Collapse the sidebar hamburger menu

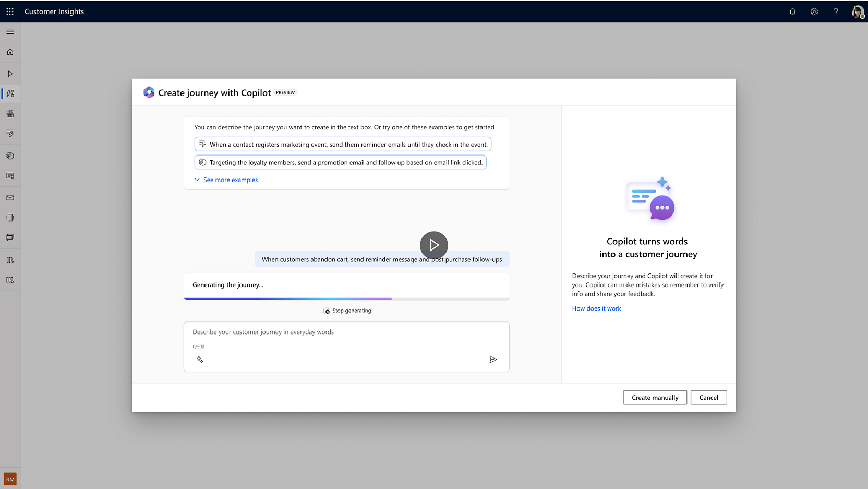pyautogui.click(x=10, y=32)
